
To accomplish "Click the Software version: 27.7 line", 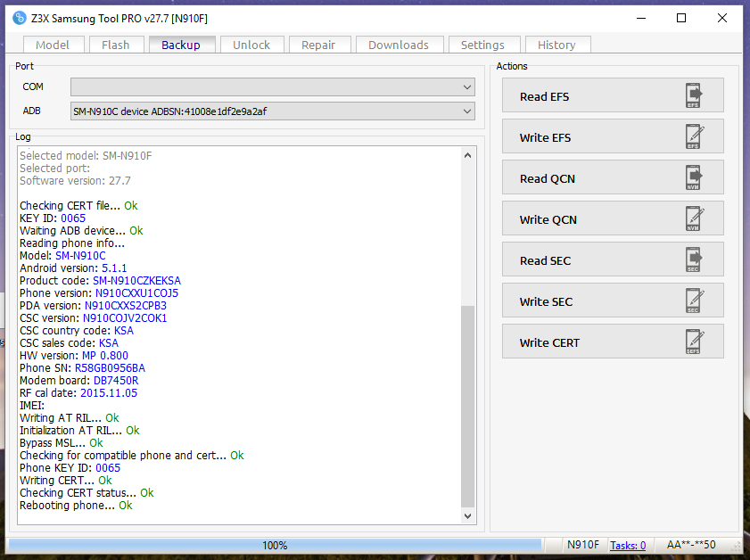I will (x=75, y=181).
